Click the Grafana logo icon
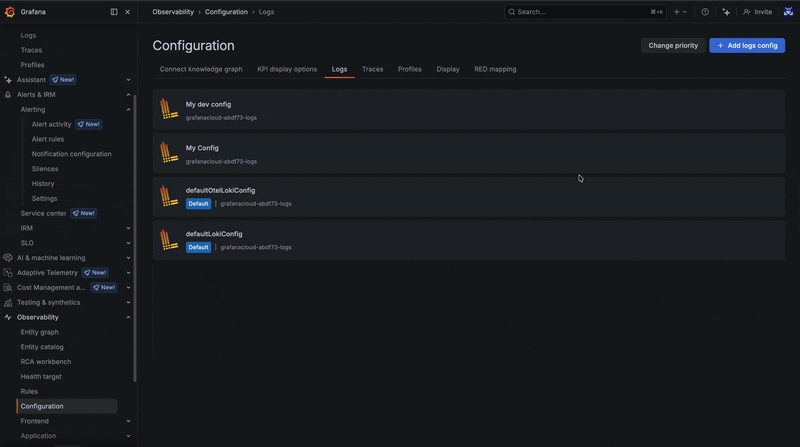The width and height of the screenshot is (800, 447). pyautogui.click(x=10, y=12)
